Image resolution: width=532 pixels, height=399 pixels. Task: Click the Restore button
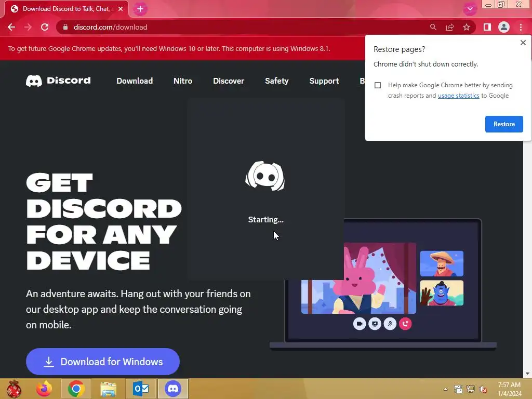pos(504,124)
